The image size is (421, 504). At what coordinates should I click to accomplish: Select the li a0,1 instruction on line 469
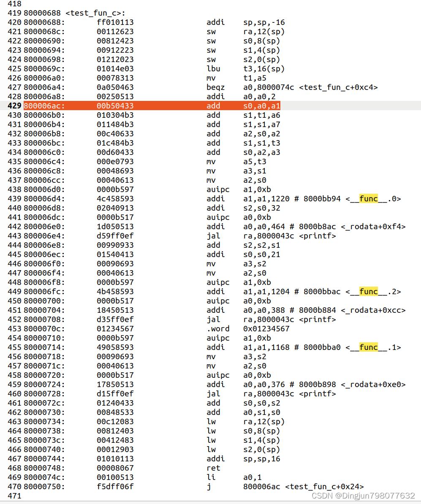(x=228, y=477)
